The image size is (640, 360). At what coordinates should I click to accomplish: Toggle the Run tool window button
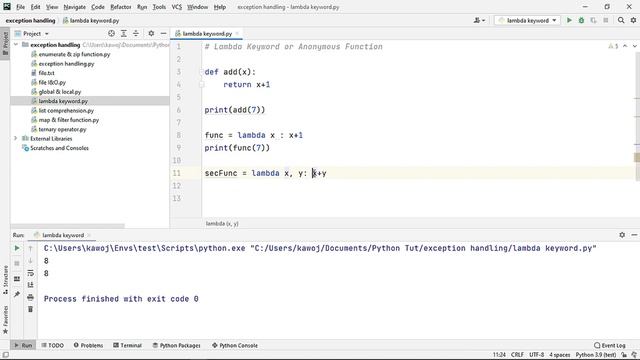(x=23, y=345)
